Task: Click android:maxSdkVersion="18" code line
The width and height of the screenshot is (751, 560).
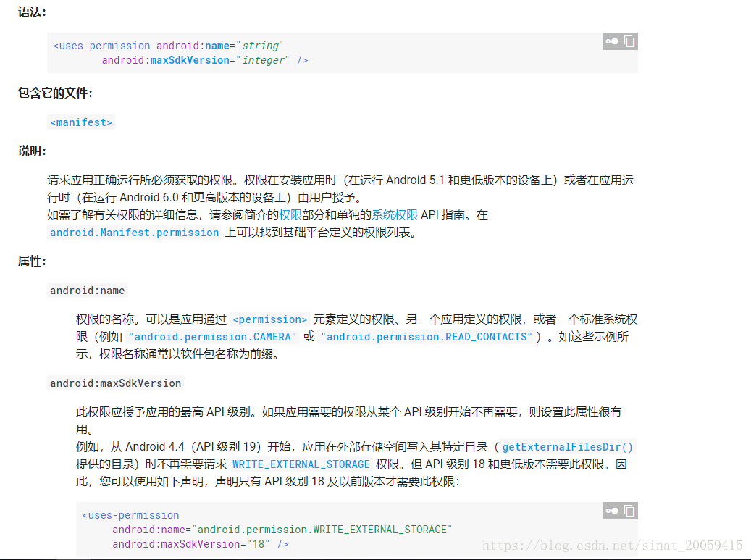Action: (200, 544)
